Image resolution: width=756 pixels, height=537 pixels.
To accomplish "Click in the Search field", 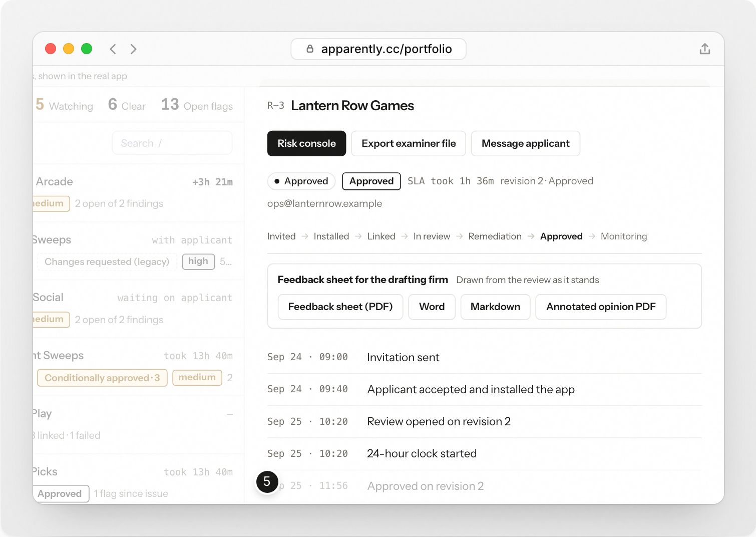I will pos(172,143).
